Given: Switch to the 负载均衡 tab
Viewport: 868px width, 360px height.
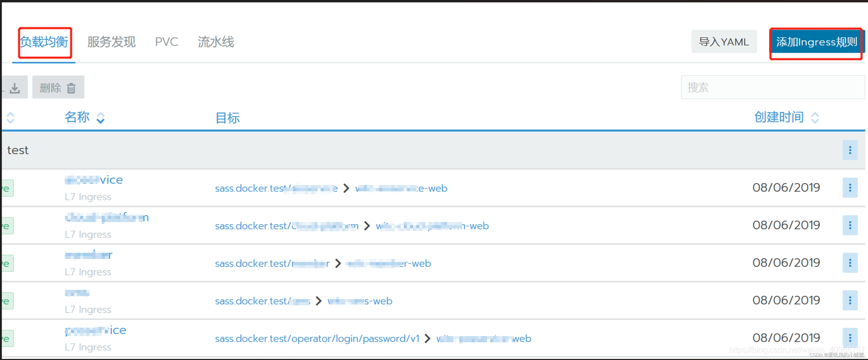Looking at the screenshot, I should [x=44, y=42].
